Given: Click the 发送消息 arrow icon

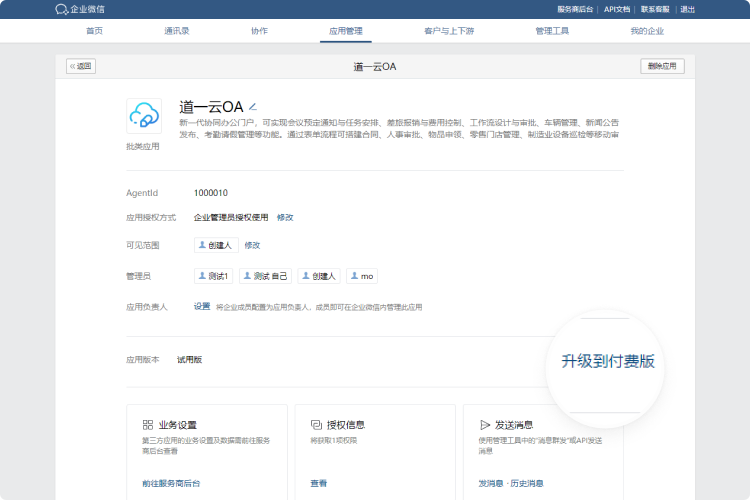Looking at the screenshot, I should click(485, 424).
